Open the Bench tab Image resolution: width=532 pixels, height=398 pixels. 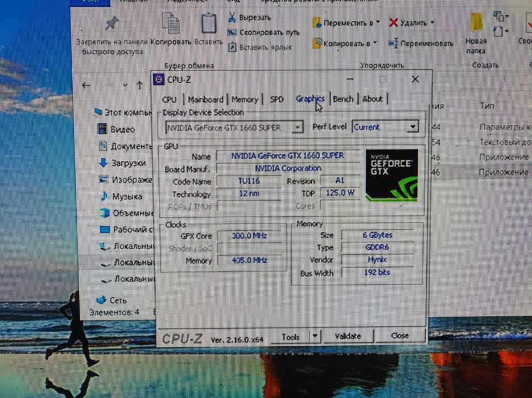point(343,99)
